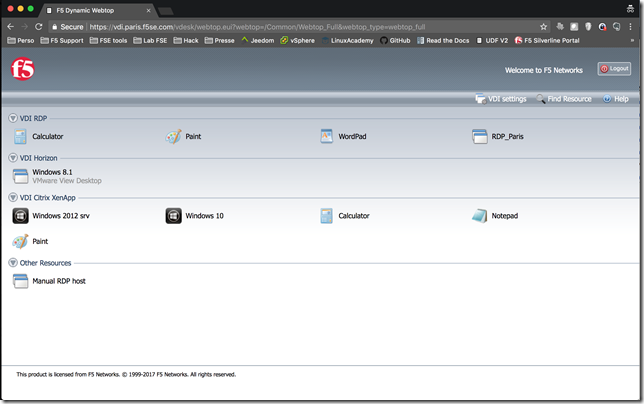The height and width of the screenshot is (404, 644).
Task: Open the GitHub bookmark
Action: (395, 40)
